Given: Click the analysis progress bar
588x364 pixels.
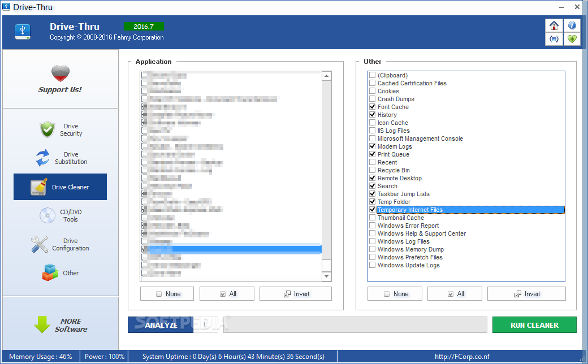Looking at the screenshot, I should pos(355,324).
